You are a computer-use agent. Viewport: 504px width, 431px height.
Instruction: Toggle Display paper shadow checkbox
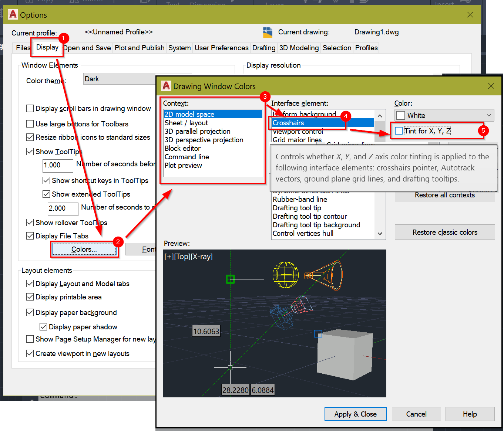coord(43,327)
